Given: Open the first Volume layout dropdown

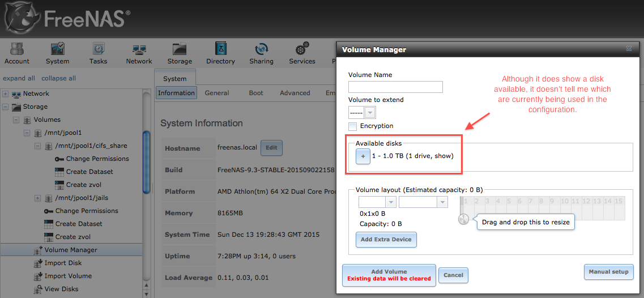Looking at the screenshot, I should pyautogui.click(x=391, y=202).
